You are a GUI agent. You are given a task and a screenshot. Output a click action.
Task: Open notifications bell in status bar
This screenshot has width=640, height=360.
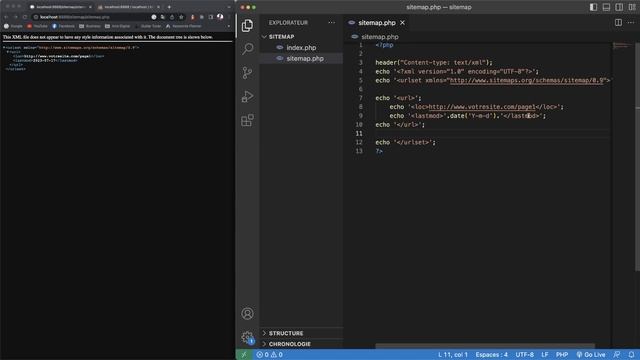point(631,355)
